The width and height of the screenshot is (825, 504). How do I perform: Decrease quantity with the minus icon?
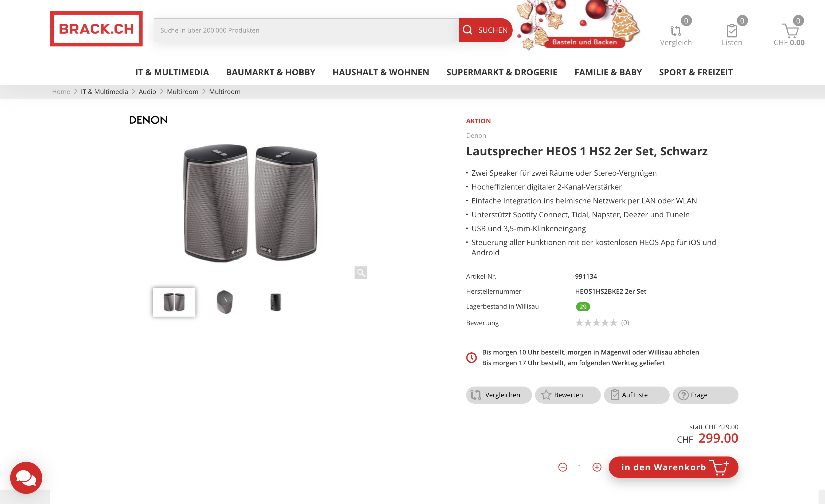[x=563, y=467]
